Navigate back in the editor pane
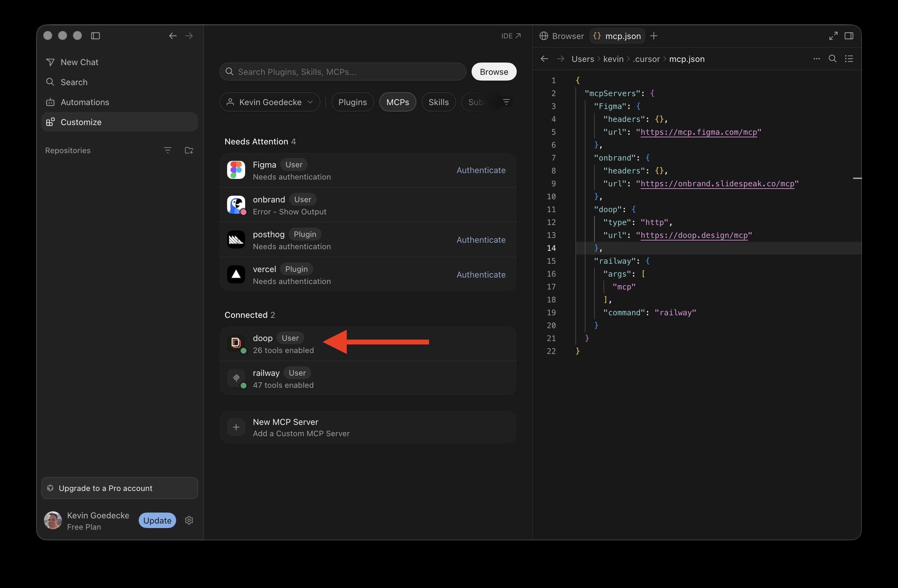The height and width of the screenshot is (588, 898). (x=544, y=59)
